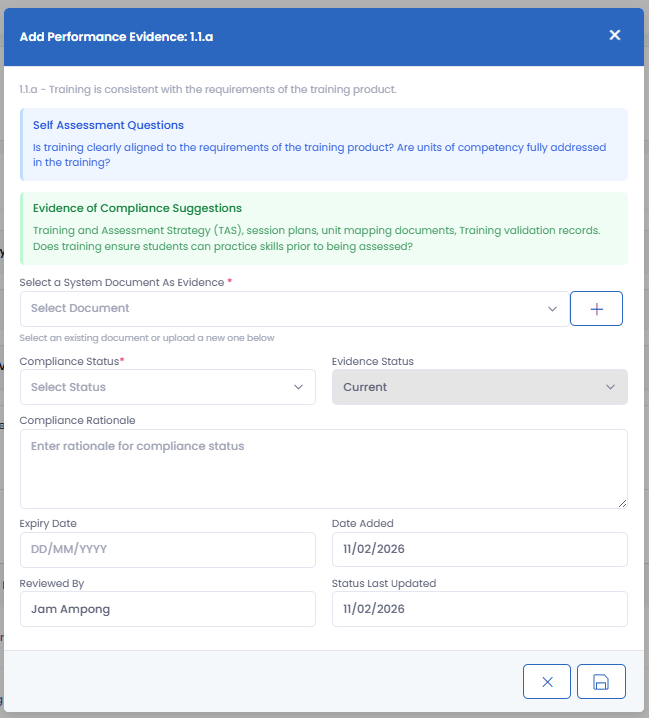Click the Compliance Rationale label
This screenshot has height=718, width=649.
(x=77, y=421)
